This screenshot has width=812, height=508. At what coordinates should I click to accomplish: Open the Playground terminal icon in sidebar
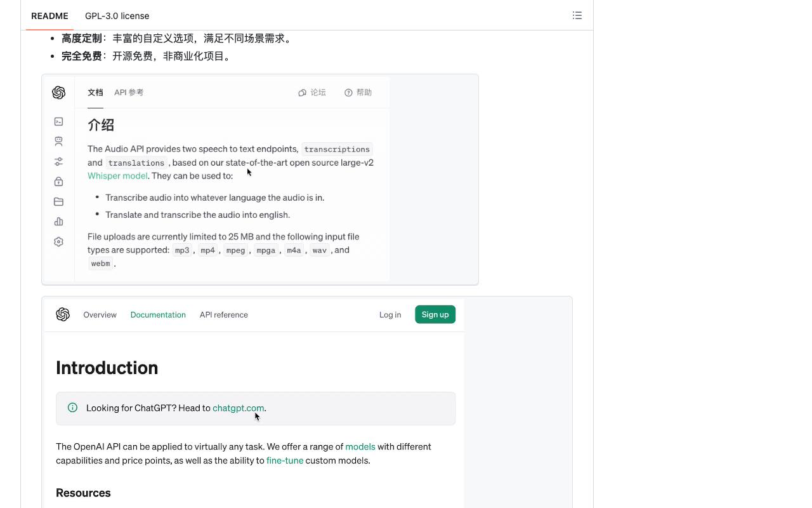pos(59,121)
